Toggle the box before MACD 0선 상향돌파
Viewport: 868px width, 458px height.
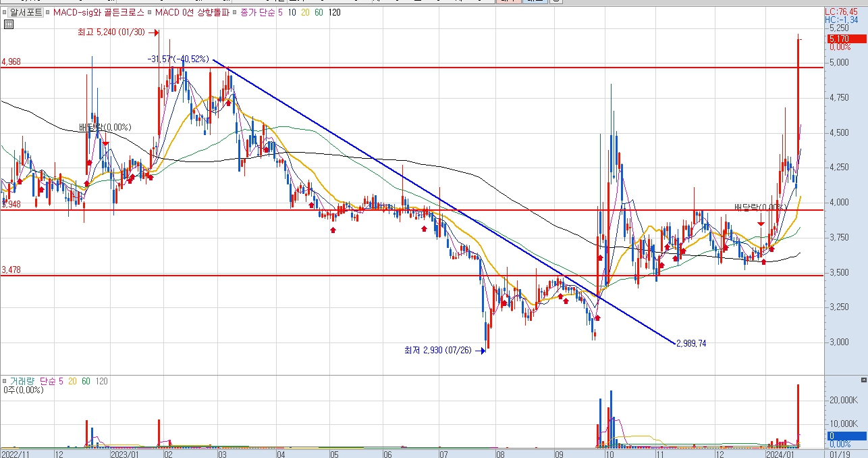click(x=151, y=12)
